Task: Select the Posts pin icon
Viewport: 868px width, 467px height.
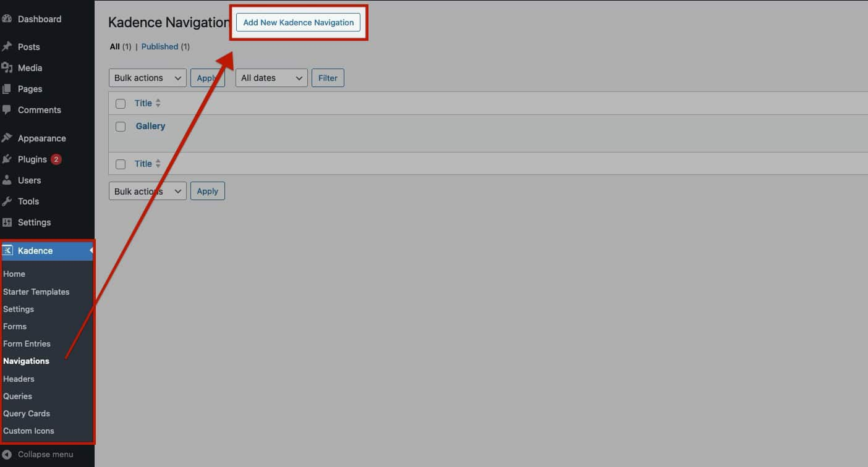Action: [x=9, y=46]
